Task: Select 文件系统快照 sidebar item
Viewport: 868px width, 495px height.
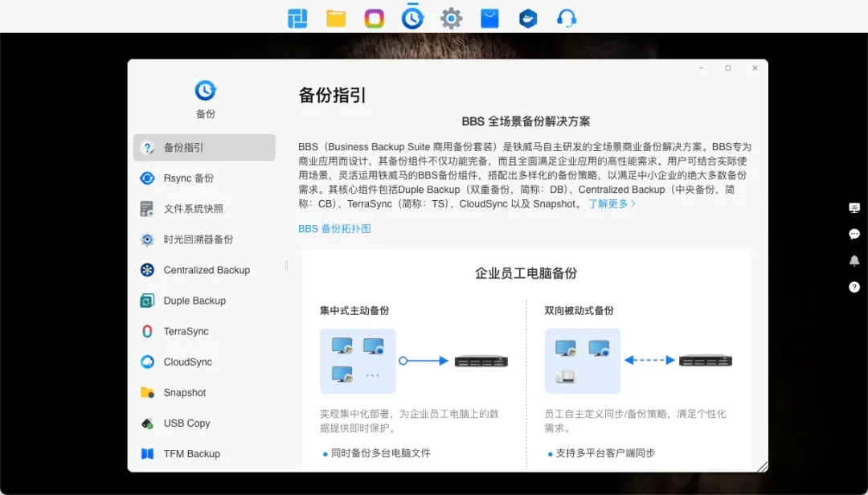Action: point(193,209)
